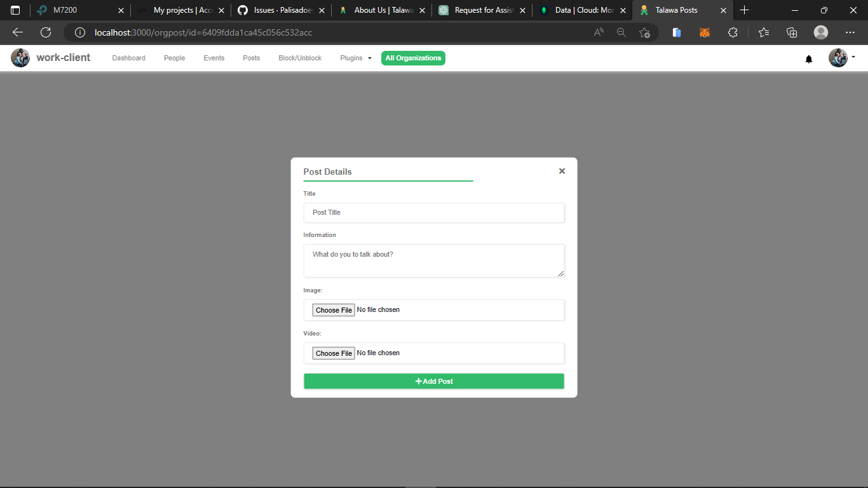Viewport: 868px width, 488px height.
Task: Click the Add Post button
Action: (x=434, y=381)
